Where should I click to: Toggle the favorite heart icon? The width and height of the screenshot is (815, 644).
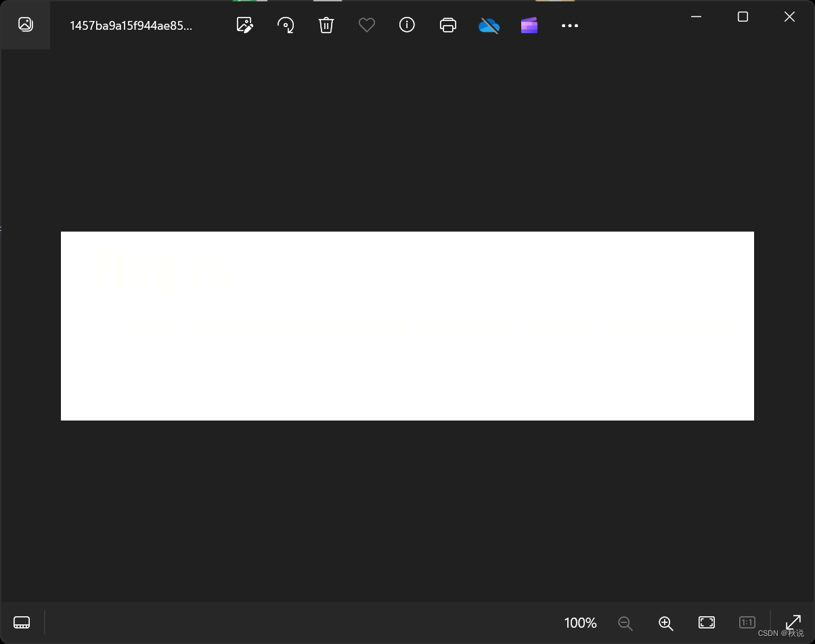point(367,25)
